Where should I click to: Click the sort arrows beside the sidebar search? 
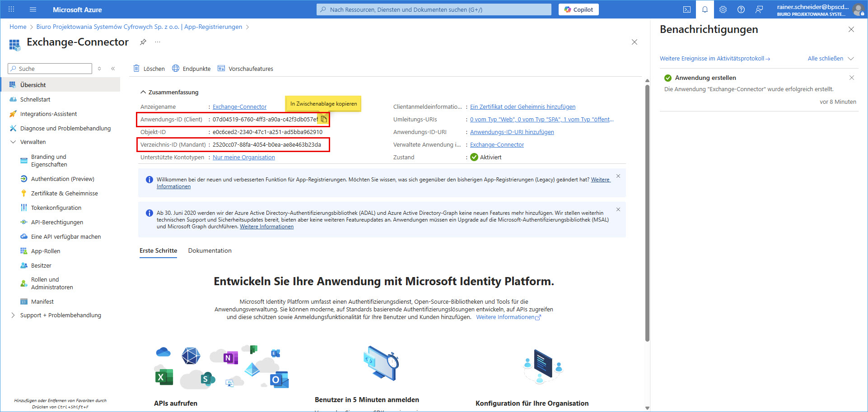(99, 69)
